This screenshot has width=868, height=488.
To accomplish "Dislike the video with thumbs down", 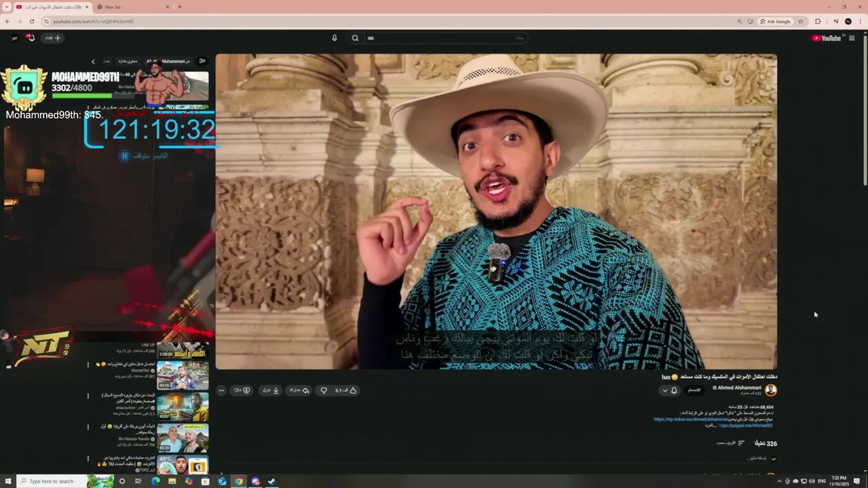I will point(324,390).
